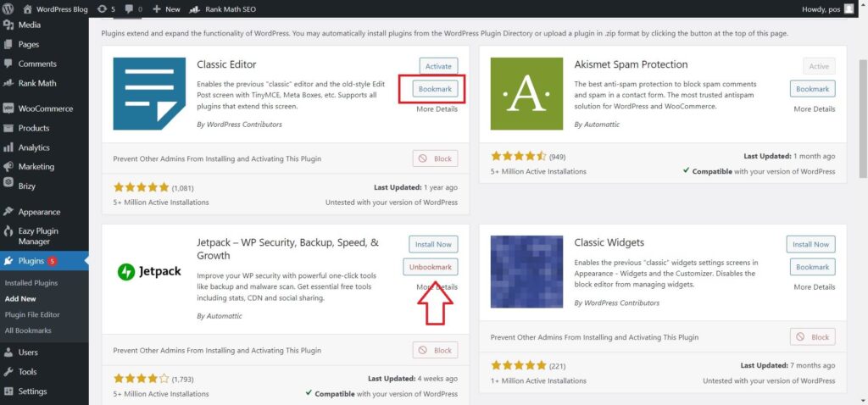Click the Eazy Plugin Manager icon
Viewport: 868px width, 405px height.
8,231
